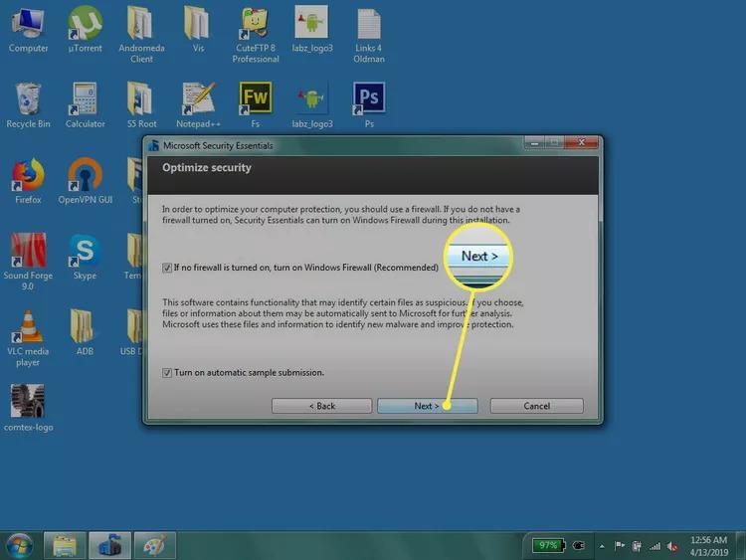Viewport: 746px width, 560px height.
Task: Open the Links 4 Oldman text file
Action: 369,34
